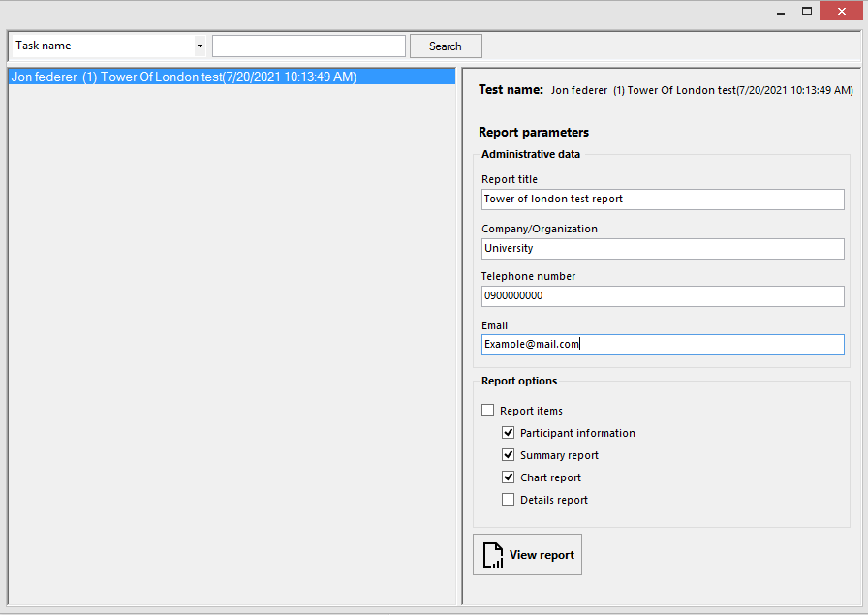This screenshot has height=615, width=868.
Task: Open the Task name dropdown arrow
Action: pos(200,46)
